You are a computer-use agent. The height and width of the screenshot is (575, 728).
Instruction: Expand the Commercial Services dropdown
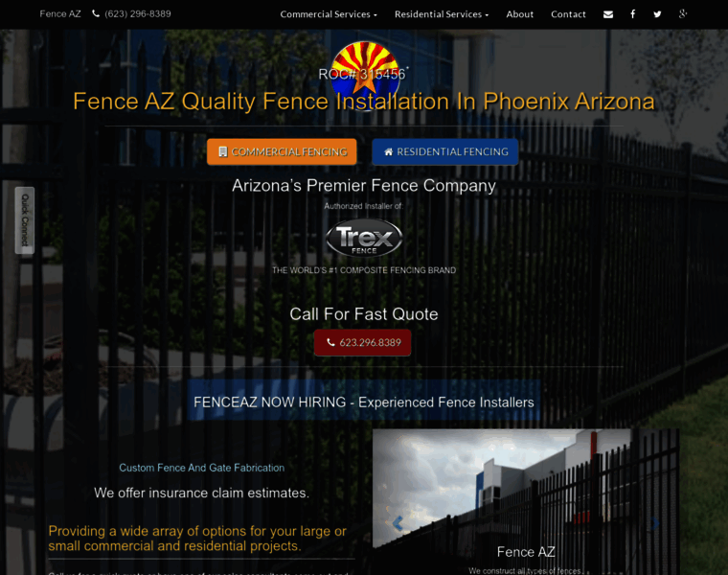329,14
